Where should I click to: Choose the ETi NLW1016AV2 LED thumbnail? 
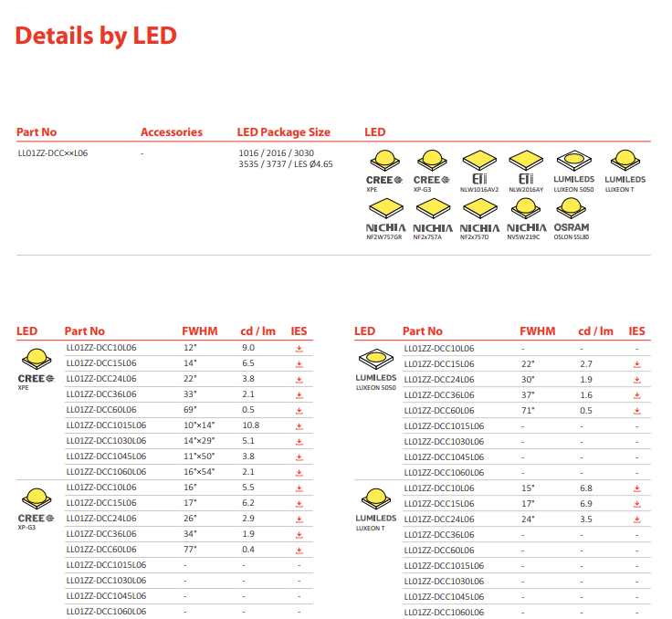[479, 171]
